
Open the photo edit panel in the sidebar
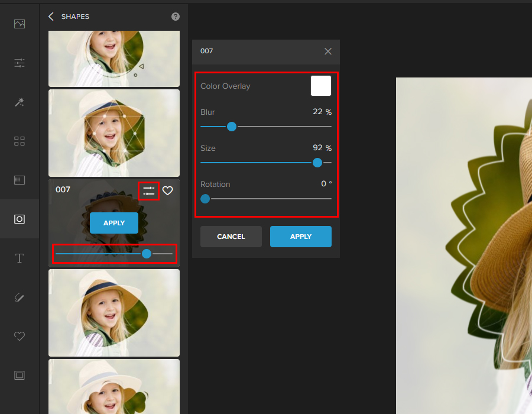tap(20, 24)
